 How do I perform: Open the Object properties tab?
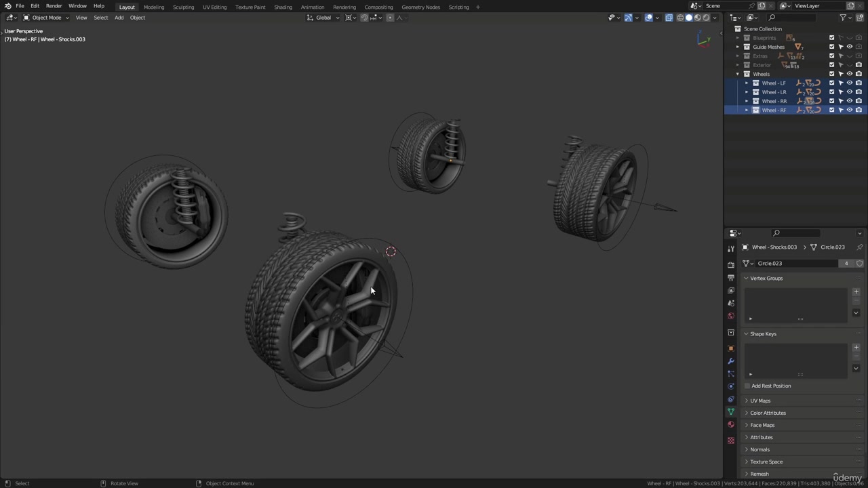pos(731,348)
